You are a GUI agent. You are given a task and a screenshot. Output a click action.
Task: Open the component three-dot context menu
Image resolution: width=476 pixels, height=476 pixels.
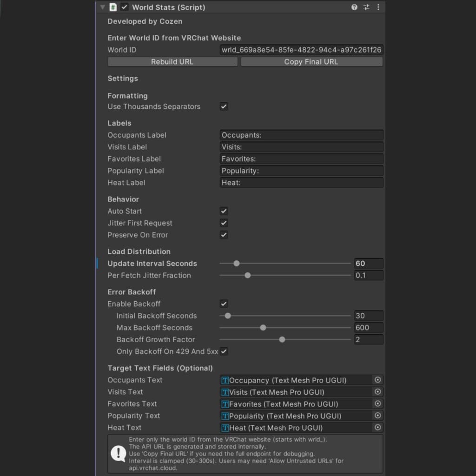378,7
